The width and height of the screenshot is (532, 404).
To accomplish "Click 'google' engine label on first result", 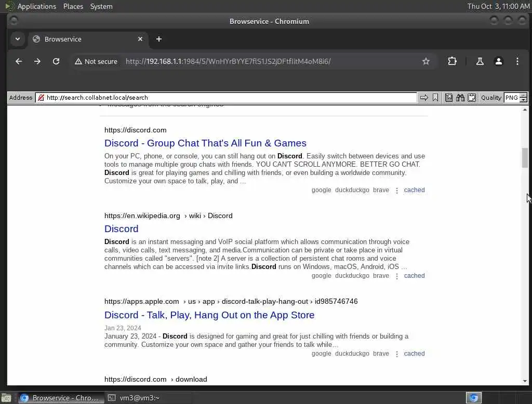I will [x=321, y=190].
